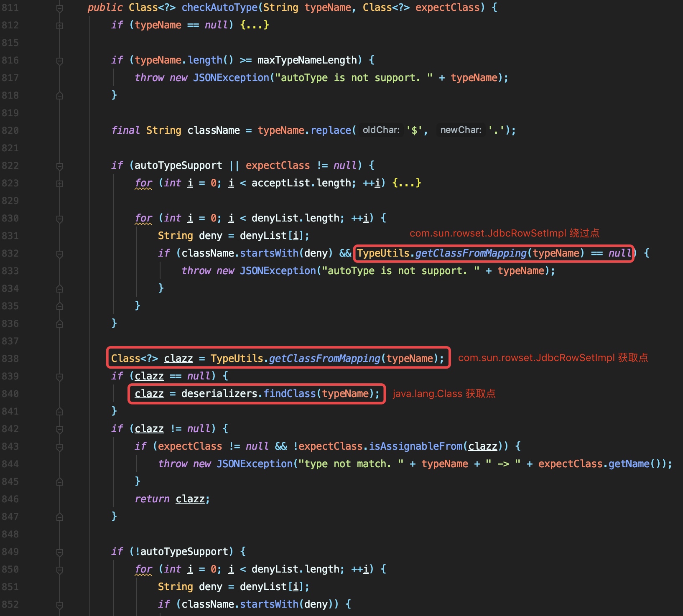683x616 pixels.
Task: Click getClassFromMapping call on line 832
Action: pyautogui.click(x=471, y=253)
